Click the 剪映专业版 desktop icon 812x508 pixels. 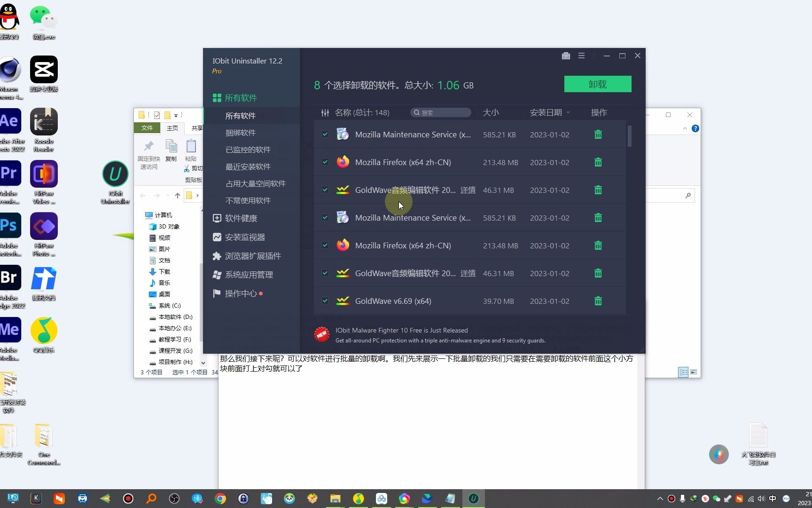coord(44,74)
